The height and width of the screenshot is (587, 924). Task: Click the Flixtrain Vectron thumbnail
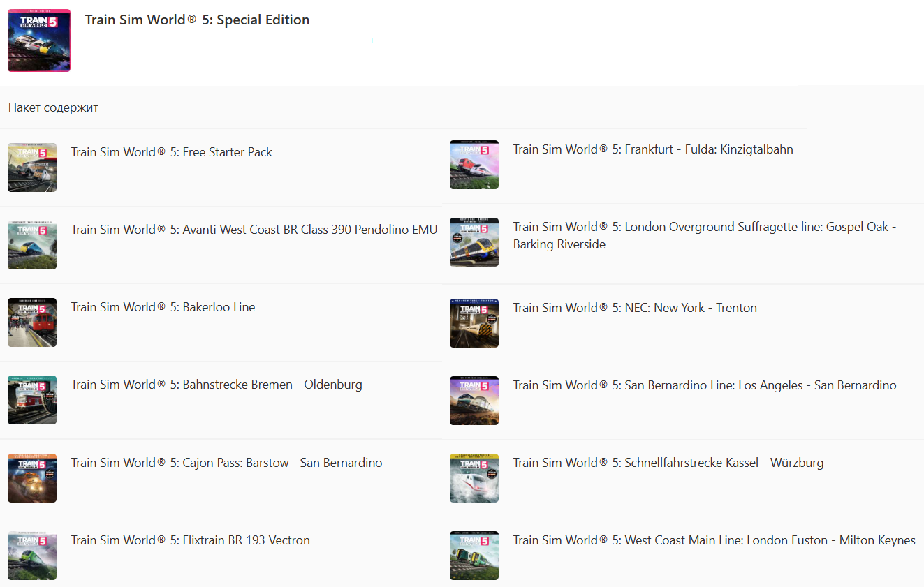32,556
